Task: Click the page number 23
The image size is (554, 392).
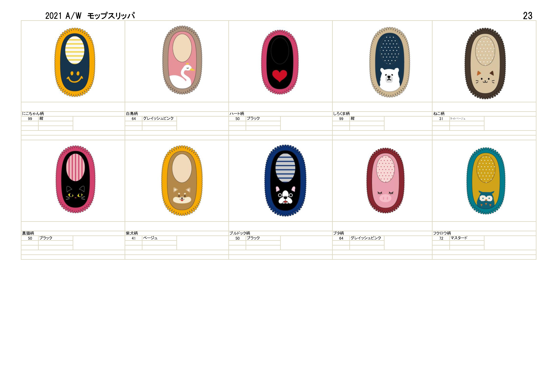Action: 527,16
